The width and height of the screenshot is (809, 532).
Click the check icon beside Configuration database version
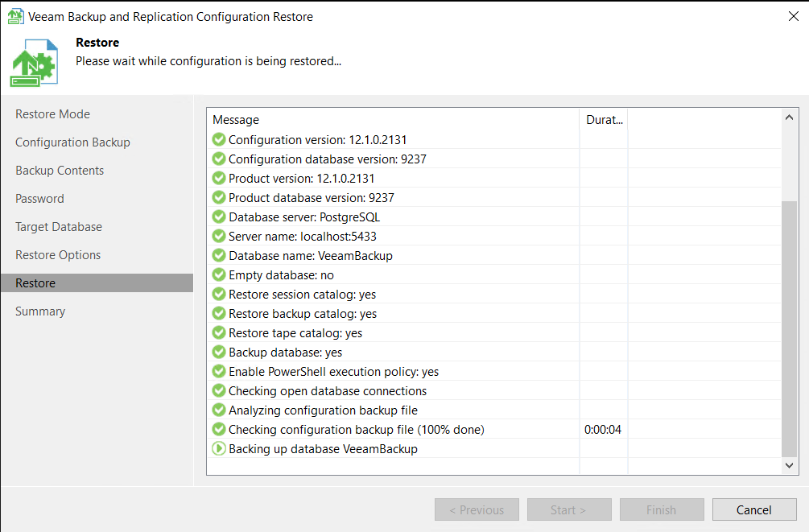(x=219, y=159)
